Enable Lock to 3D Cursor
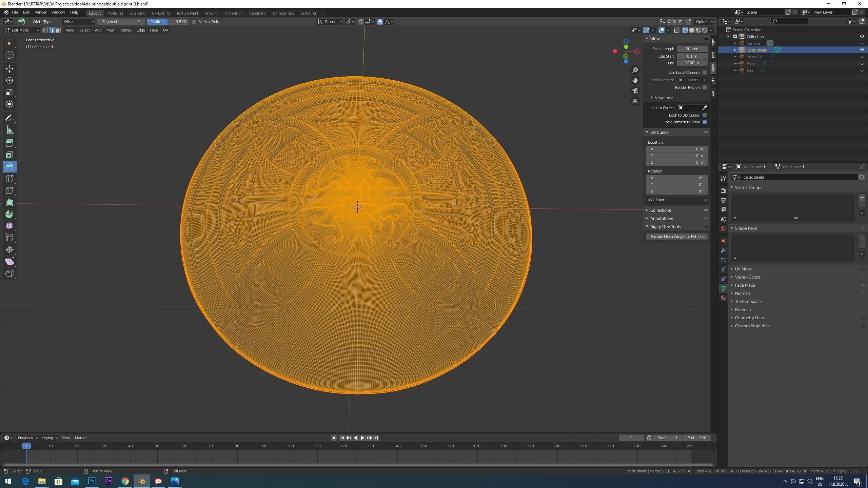 coord(705,115)
